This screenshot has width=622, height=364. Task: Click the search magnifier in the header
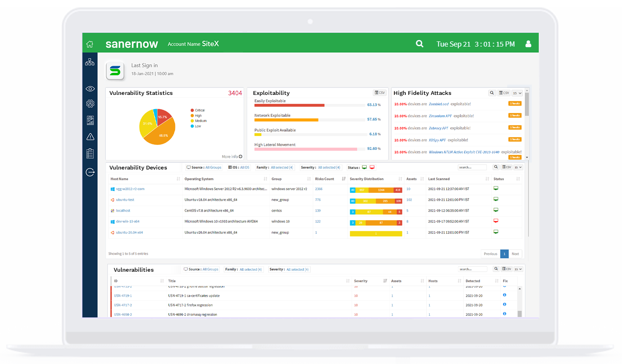click(x=419, y=44)
